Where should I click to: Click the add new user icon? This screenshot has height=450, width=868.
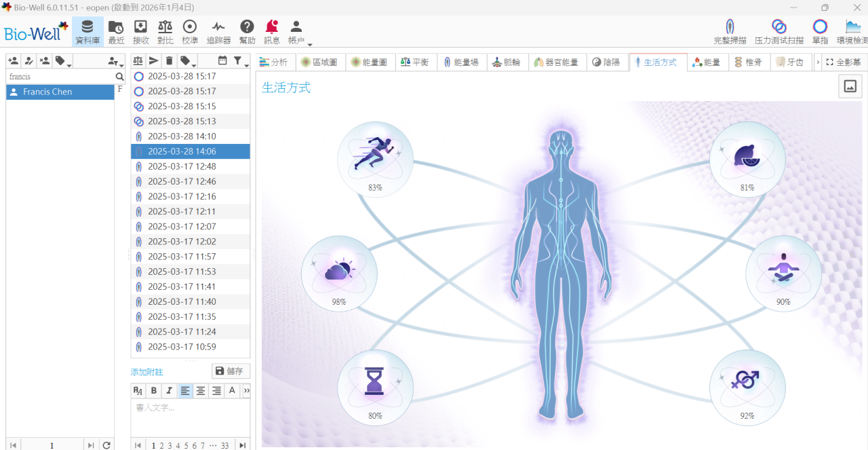coord(13,61)
